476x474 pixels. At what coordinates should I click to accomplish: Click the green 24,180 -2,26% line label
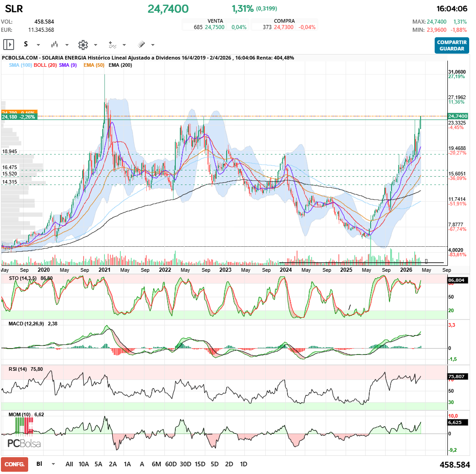click(x=19, y=117)
